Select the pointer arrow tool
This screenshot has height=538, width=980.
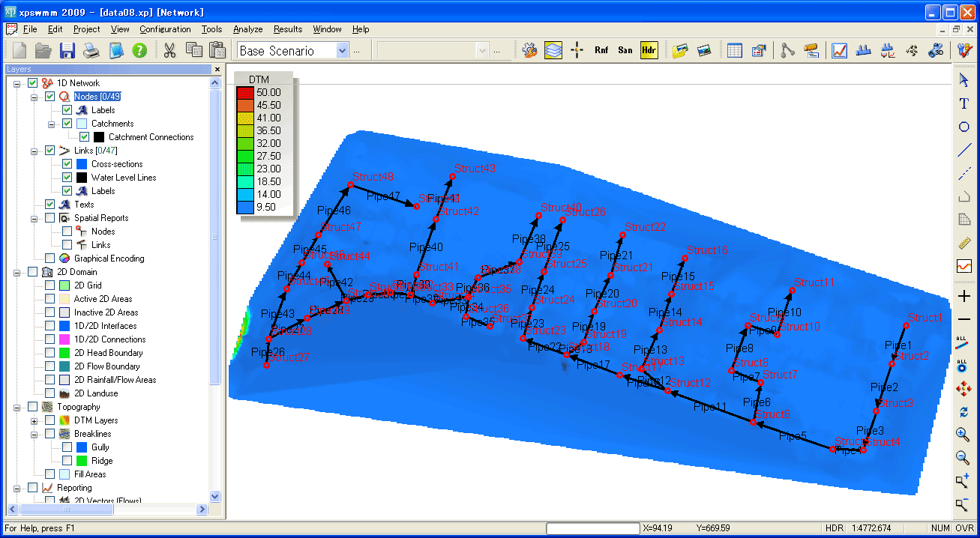(964, 80)
